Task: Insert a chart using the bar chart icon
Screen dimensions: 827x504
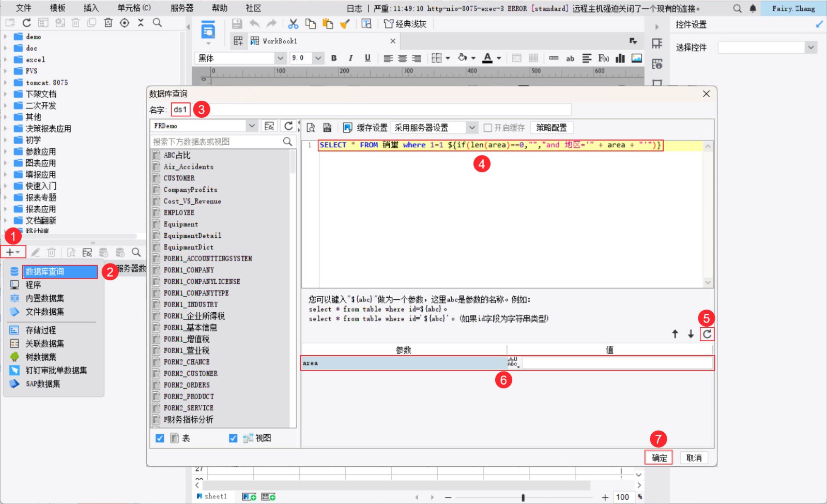Action: click(x=620, y=58)
